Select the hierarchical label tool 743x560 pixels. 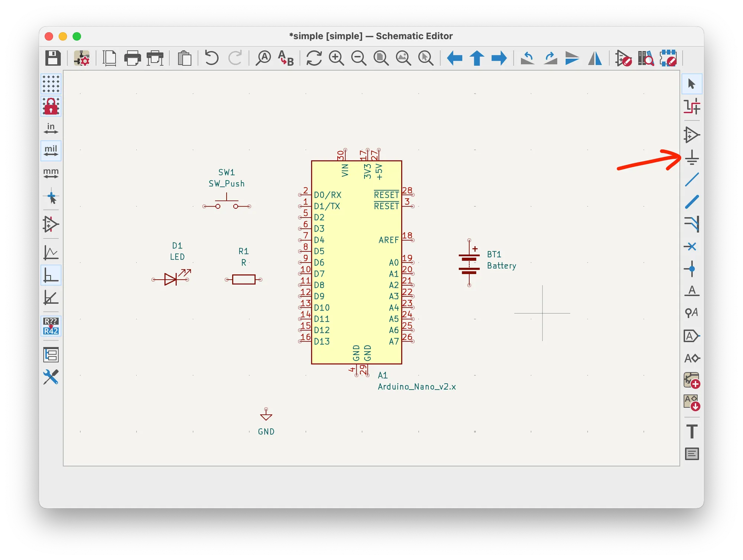(692, 358)
